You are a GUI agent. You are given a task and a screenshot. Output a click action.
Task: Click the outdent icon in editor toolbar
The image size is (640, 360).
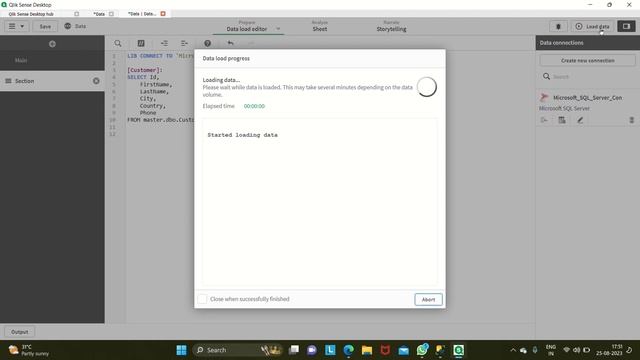(x=184, y=43)
